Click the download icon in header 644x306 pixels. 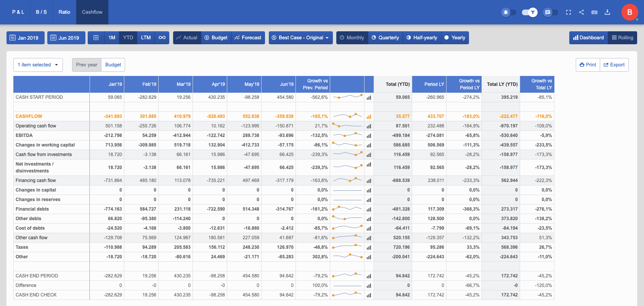[607, 12]
